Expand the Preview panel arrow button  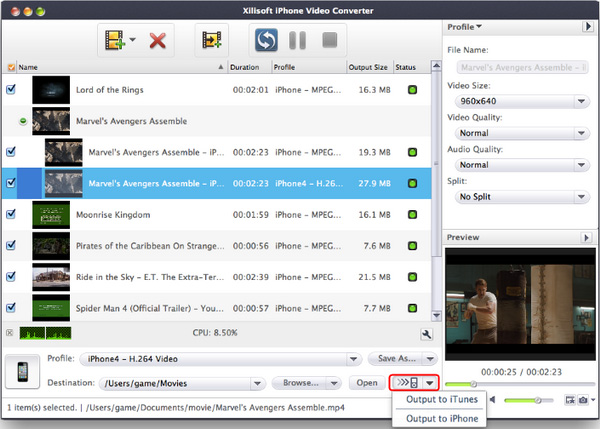(586, 238)
